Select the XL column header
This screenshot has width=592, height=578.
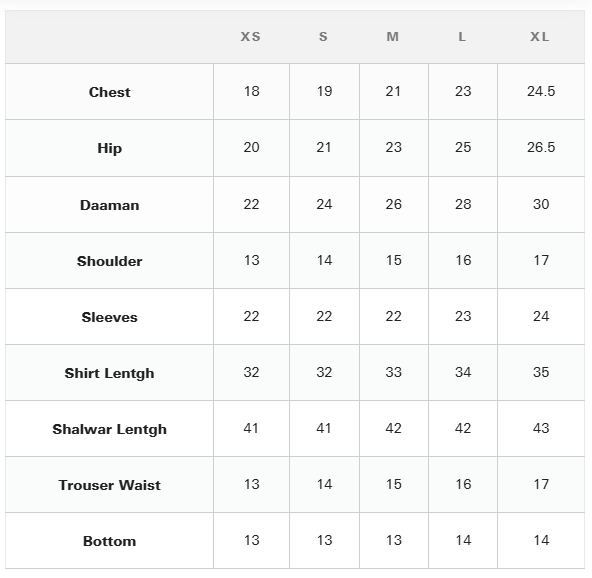tap(540, 37)
